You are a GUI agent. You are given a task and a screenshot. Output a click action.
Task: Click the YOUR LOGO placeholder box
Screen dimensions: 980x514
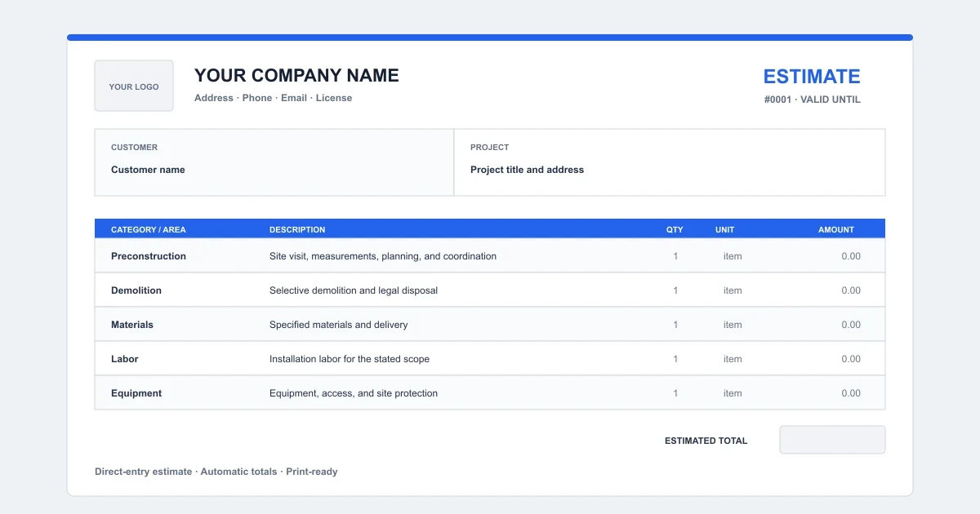[134, 86]
